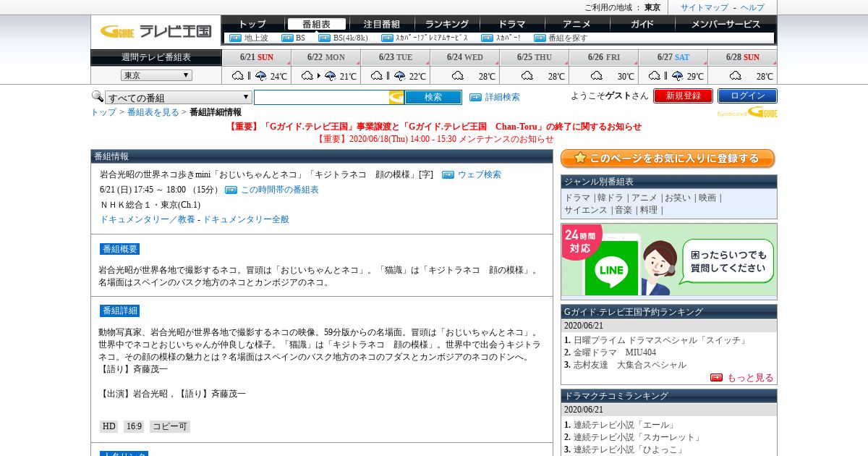This screenshot has width=868, height=456.
Task: Click the 6/26 cloudy weather icon showing 30℃
Action: [597, 75]
